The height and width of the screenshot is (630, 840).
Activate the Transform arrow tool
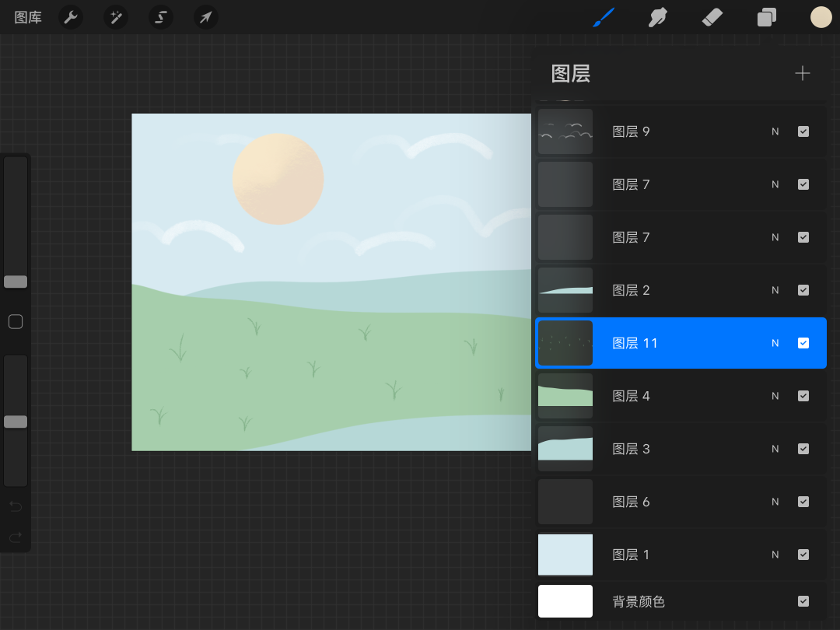[x=206, y=17]
